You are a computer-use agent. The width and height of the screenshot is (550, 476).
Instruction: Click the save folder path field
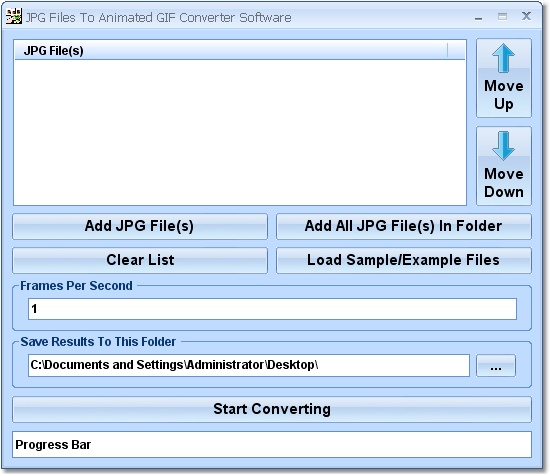coord(249,366)
